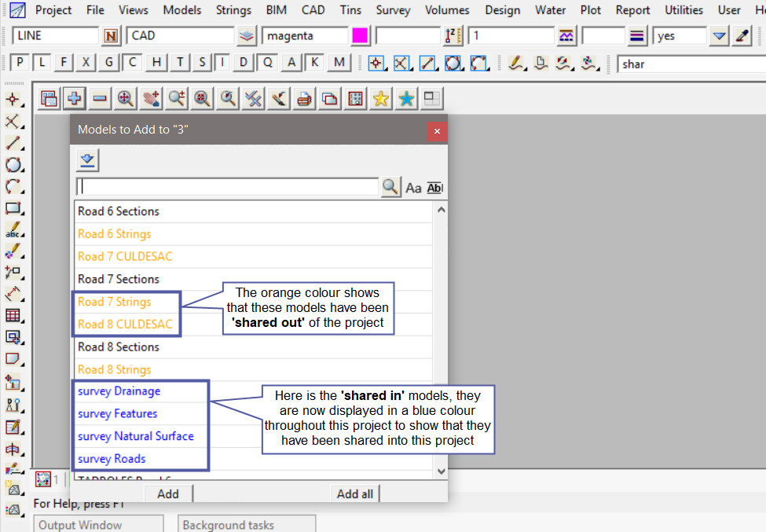Click the printer icon in view toolbar

point(304,98)
